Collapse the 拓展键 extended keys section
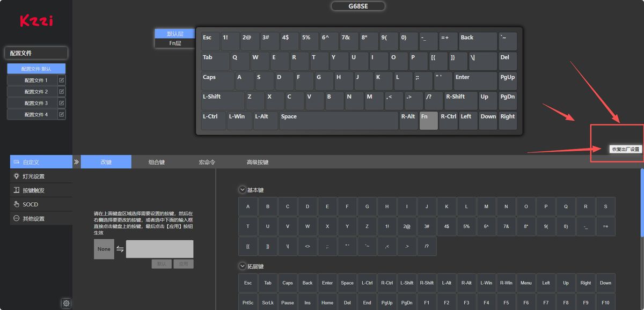The width and height of the screenshot is (644, 310). (242, 266)
